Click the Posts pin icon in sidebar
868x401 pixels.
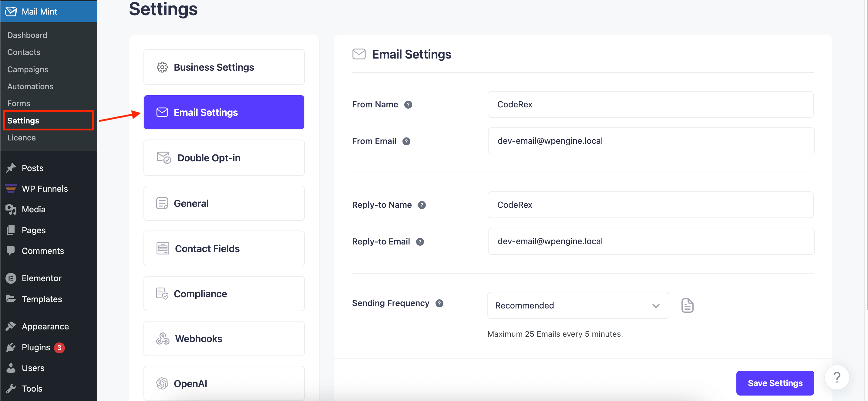[x=11, y=168]
